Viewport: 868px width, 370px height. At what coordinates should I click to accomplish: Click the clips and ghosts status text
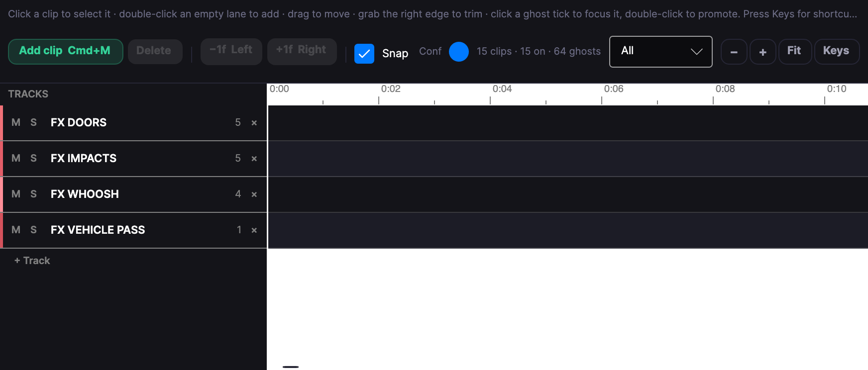(x=539, y=51)
